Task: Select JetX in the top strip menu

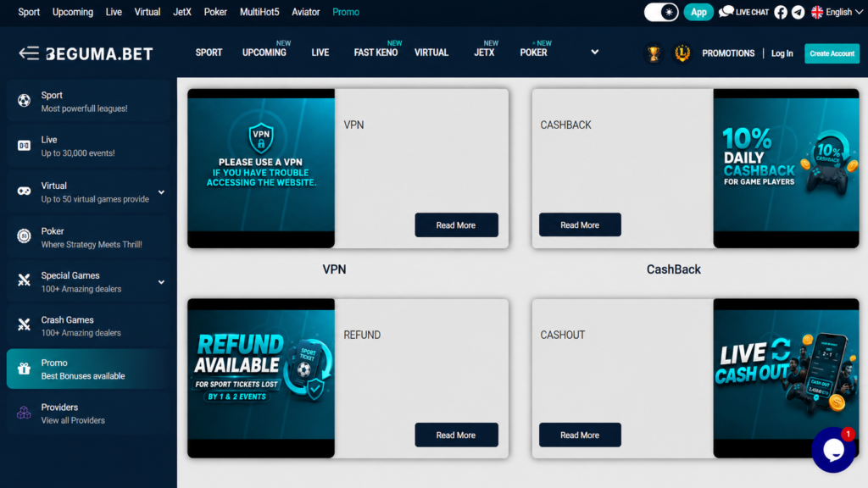Action: [x=182, y=12]
